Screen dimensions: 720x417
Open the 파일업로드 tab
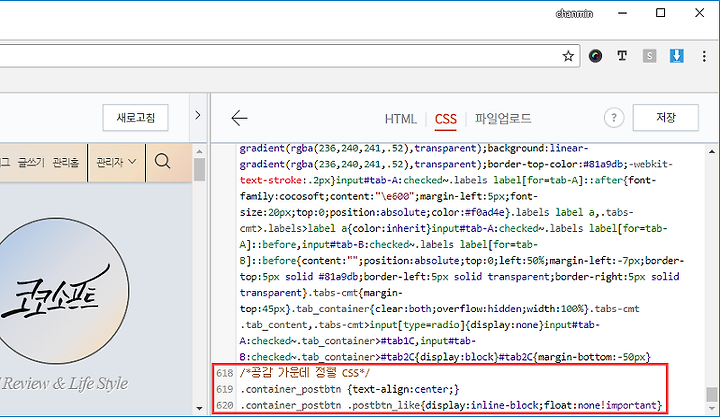[503, 118]
